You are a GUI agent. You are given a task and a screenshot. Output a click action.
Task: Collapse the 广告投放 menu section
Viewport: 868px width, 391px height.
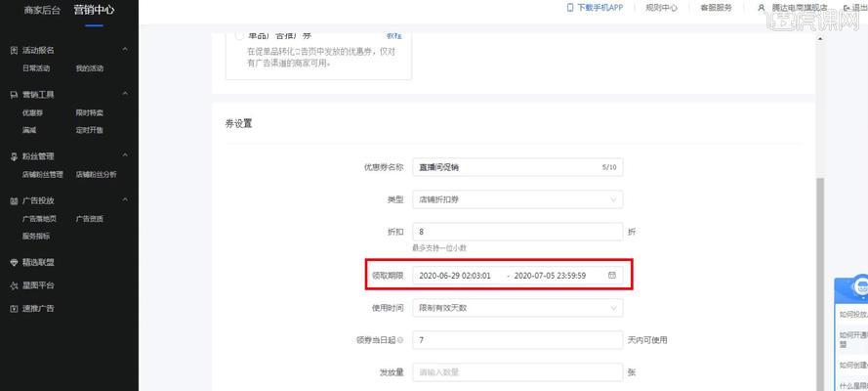pos(125,200)
